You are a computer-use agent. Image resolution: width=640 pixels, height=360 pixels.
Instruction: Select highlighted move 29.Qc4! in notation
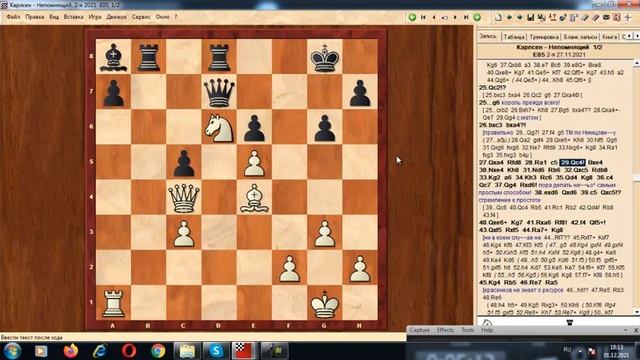coord(572,162)
